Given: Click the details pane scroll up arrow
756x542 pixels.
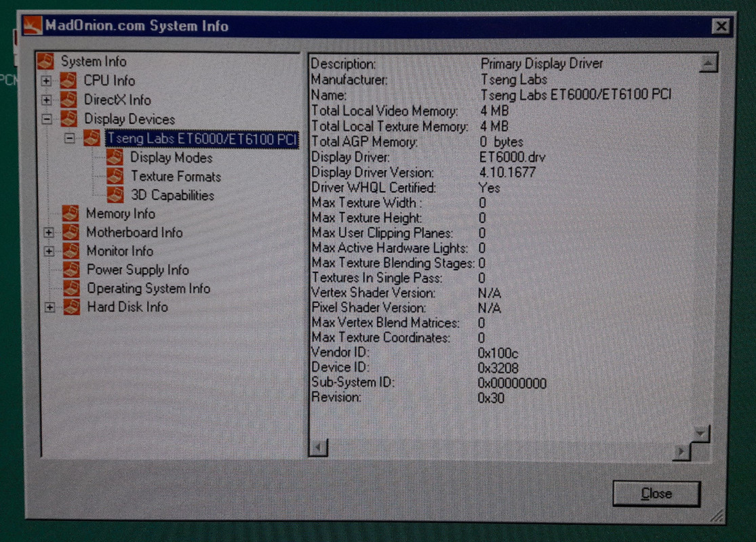Looking at the screenshot, I should coord(708,63).
